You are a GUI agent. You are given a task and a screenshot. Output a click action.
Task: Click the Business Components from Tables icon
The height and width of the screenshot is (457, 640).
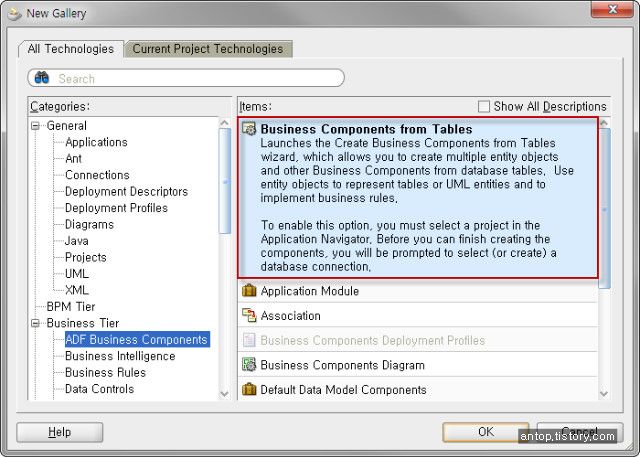click(x=249, y=129)
